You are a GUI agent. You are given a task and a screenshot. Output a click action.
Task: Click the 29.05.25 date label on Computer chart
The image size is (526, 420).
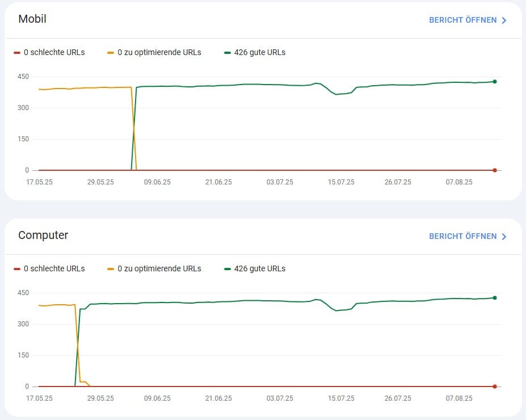[x=100, y=398]
